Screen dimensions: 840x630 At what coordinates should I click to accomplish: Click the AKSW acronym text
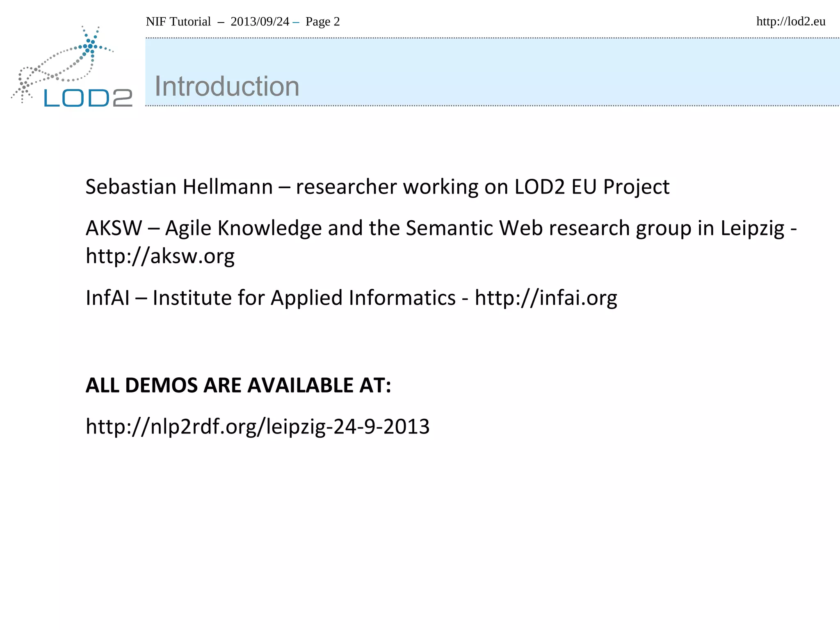tap(114, 228)
